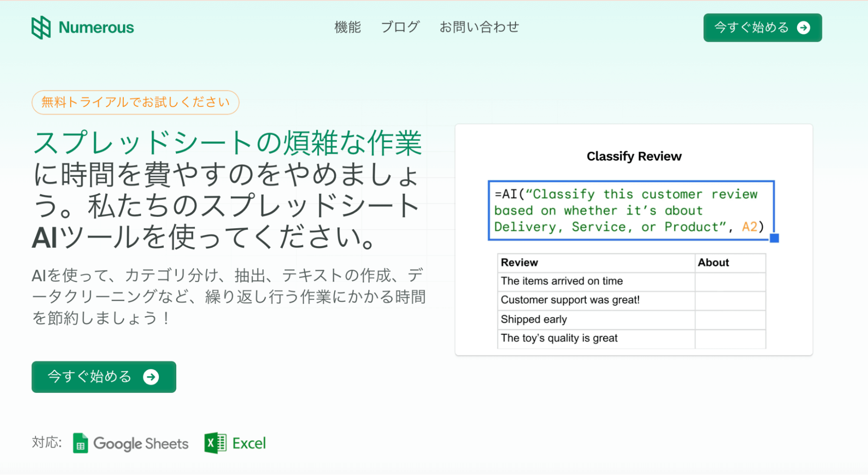Click the Numerous brand name text

click(x=96, y=27)
